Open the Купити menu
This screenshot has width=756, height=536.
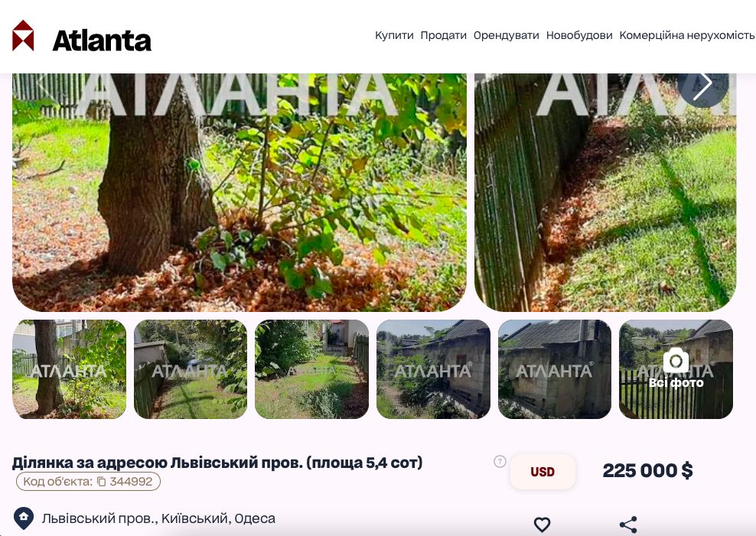click(394, 35)
